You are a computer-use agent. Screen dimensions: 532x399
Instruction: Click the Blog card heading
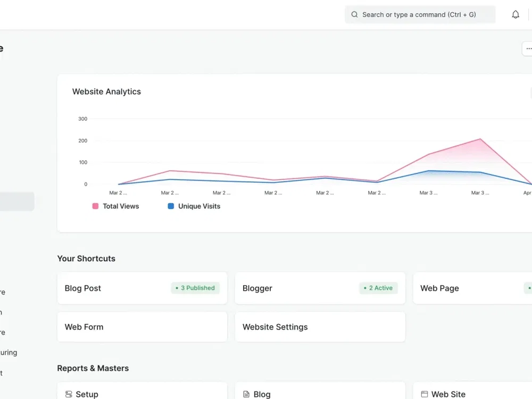pos(262,394)
